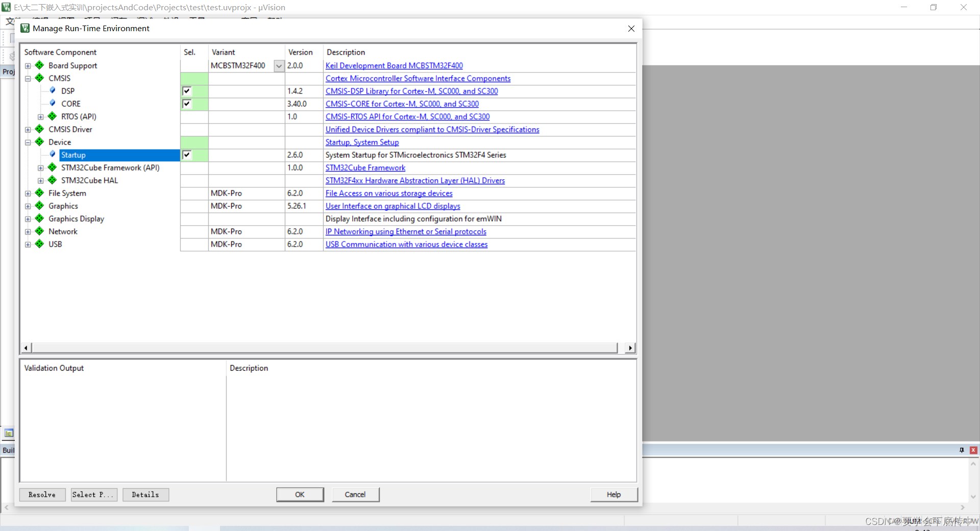Image resolution: width=980 pixels, height=531 pixels.
Task: Expand the Board Support tree node
Action: (x=28, y=66)
